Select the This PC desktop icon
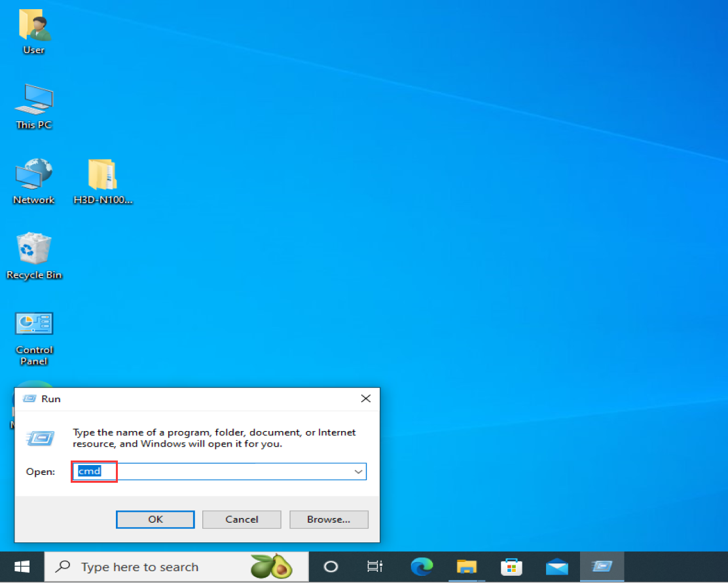728x583 pixels. pos(34,106)
